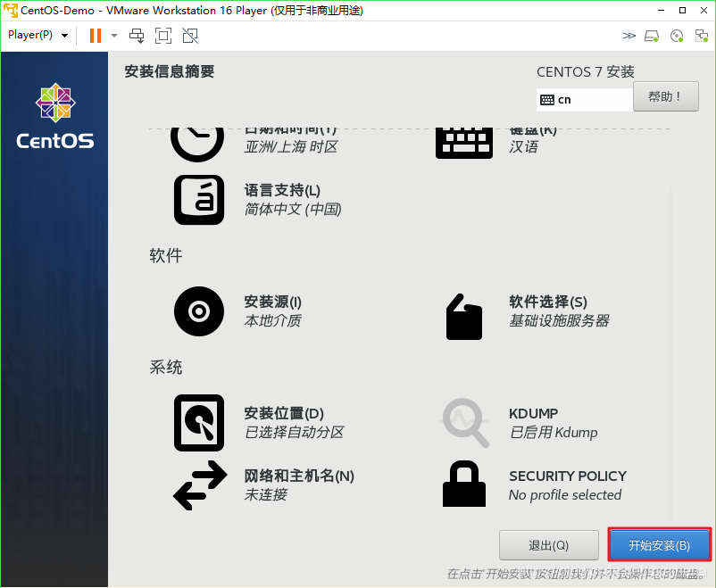Viewport: 716px width, 588px height.
Task: Open 网络和主机名(N) network settings
Action: tap(299, 476)
